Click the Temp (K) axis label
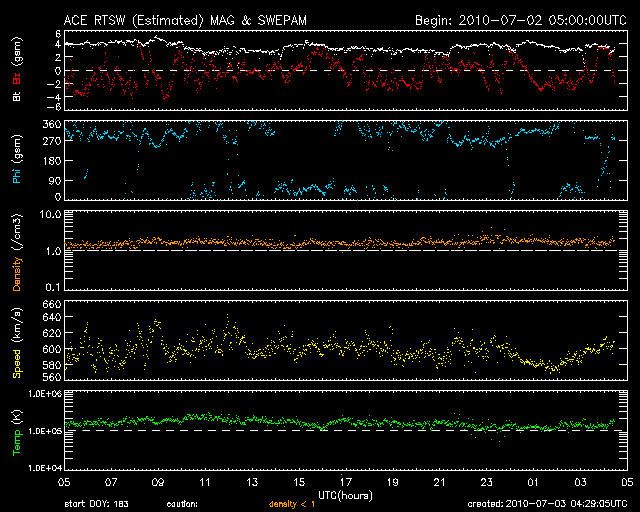Viewport: 640px width, 512px height. [x=15, y=431]
